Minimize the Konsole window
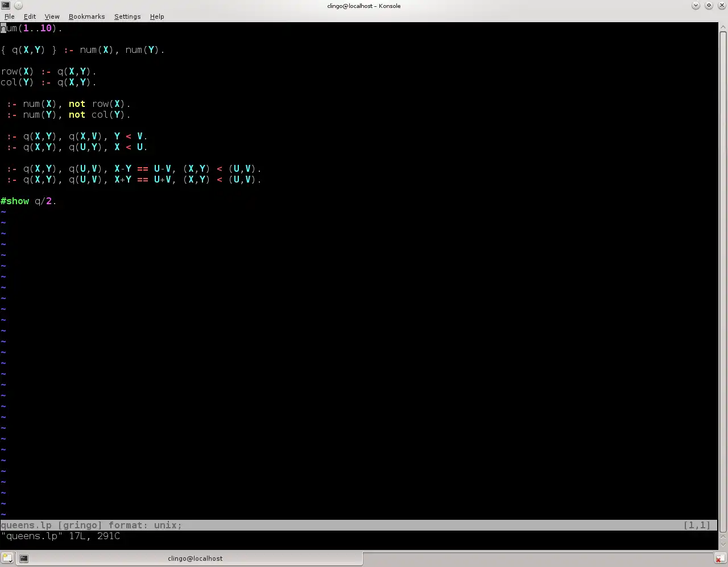 tap(696, 5)
